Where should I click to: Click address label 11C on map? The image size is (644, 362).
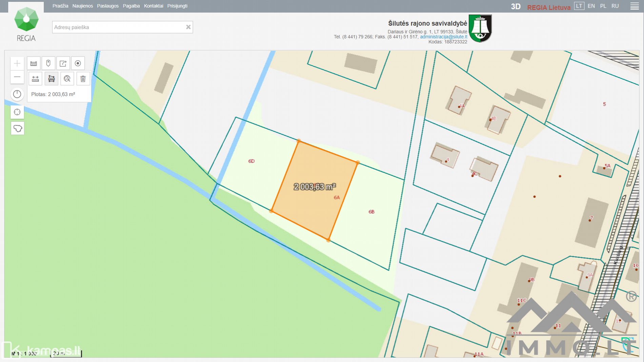coord(522,300)
